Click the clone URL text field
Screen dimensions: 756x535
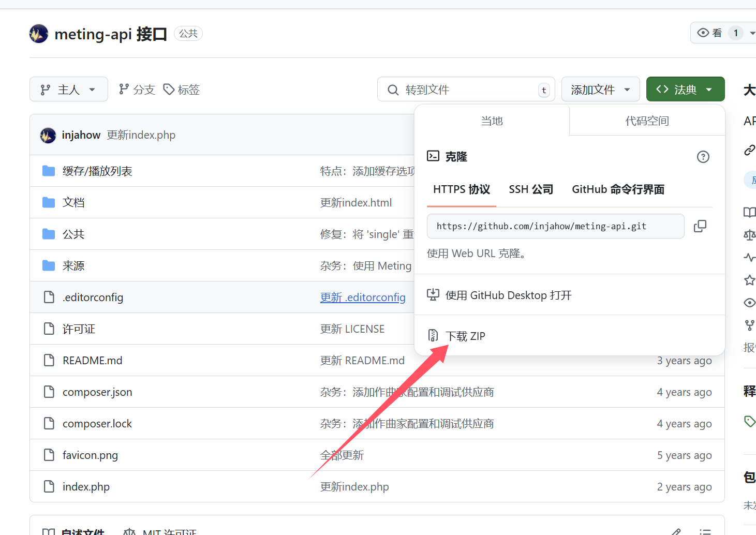point(556,226)
